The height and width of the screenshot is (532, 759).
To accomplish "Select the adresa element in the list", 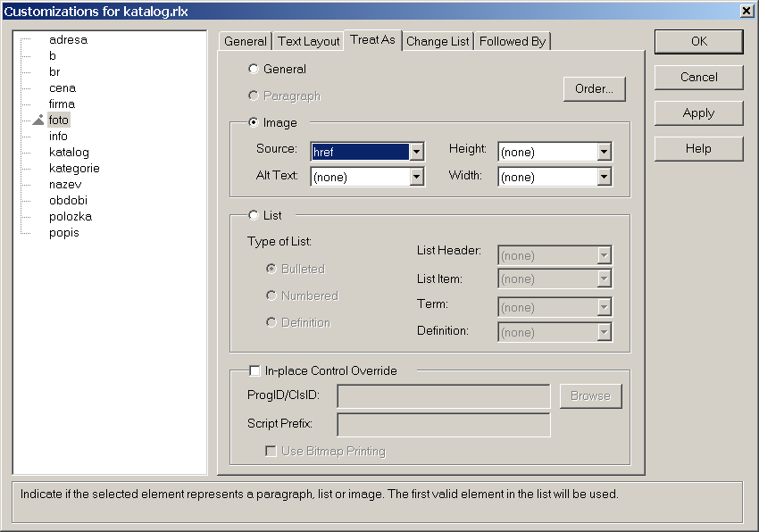I will click(68, 40).
